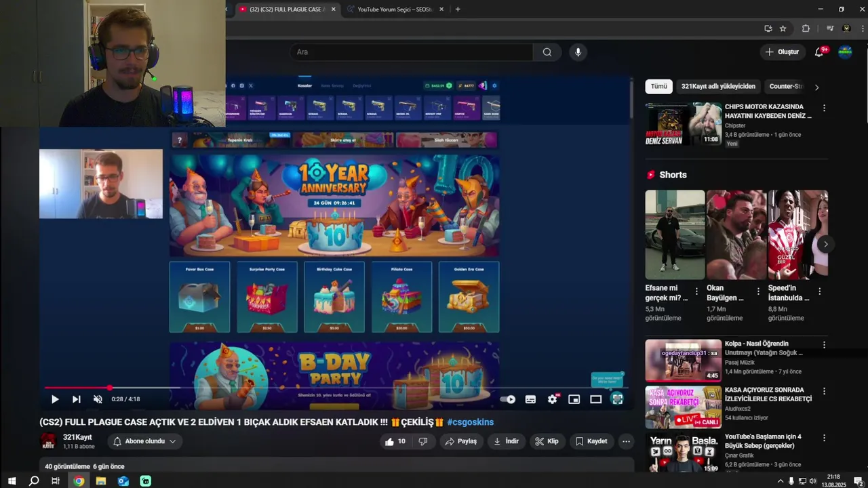Image resolution: width=868 pixels, height=488 pixels.
Task: Open the YouTube account avatar menu
Action: pyautogui.click(x=845, y=52)
